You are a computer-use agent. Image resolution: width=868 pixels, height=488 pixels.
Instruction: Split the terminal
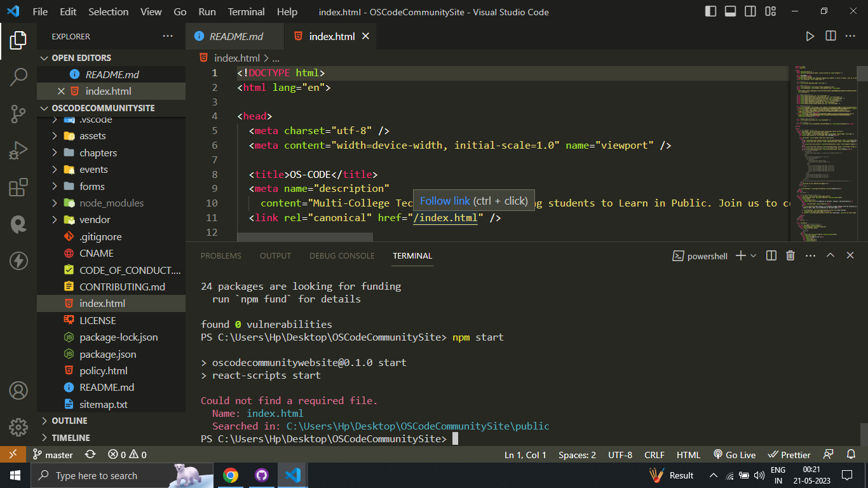pyautogui.click(x=771, y=255)
